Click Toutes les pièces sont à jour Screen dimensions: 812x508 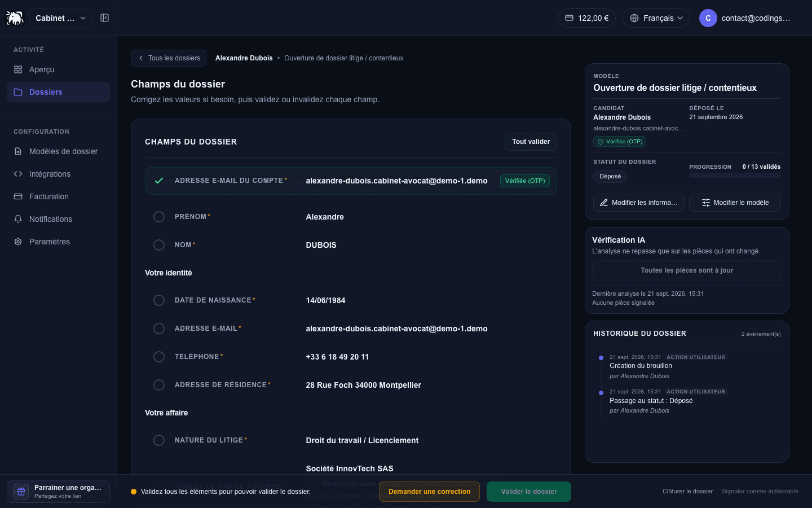(x=687, y=270)
